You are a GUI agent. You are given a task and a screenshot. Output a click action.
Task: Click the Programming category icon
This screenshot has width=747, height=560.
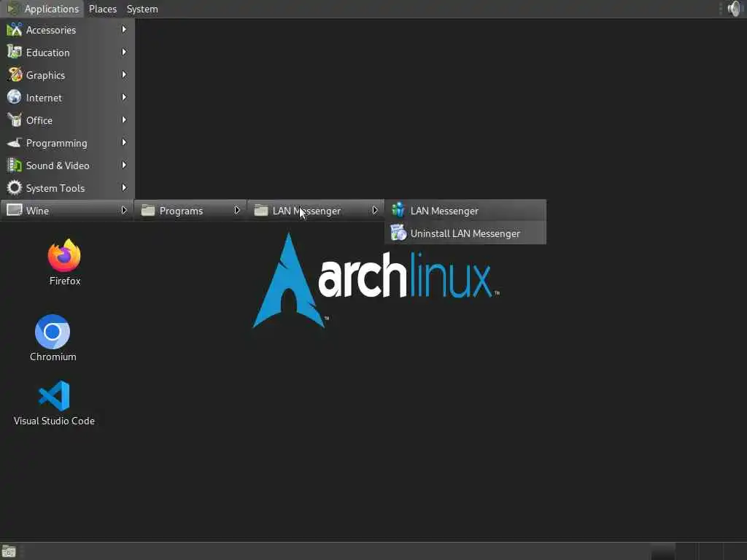[15, 143]
